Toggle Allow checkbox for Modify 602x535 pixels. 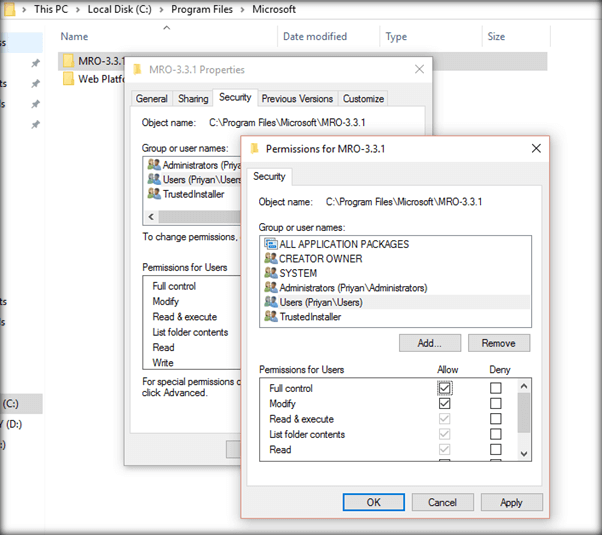click(x=444, y=403)
